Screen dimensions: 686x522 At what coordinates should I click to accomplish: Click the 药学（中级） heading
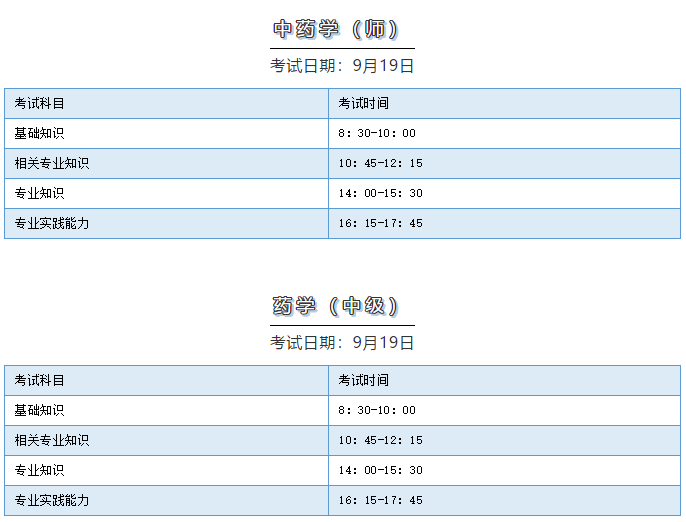tap(336, 306)
